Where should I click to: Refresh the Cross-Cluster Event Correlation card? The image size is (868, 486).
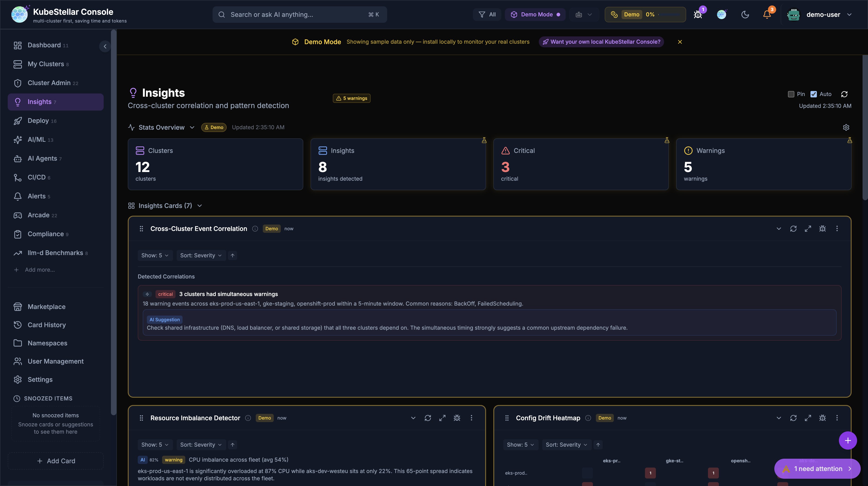click(793, 228)
